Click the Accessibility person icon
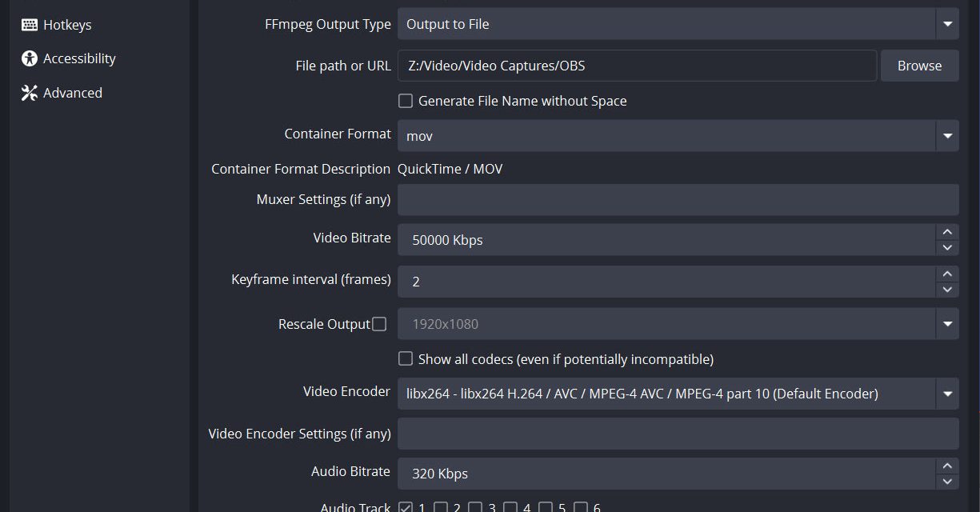Viewport: 980px width, 512px height. (30, 58)
